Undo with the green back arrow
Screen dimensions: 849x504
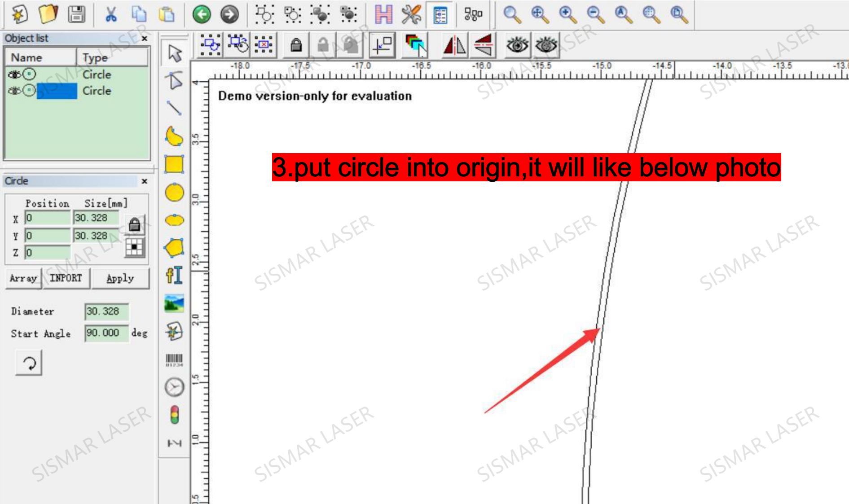click(x=202, y=14)
